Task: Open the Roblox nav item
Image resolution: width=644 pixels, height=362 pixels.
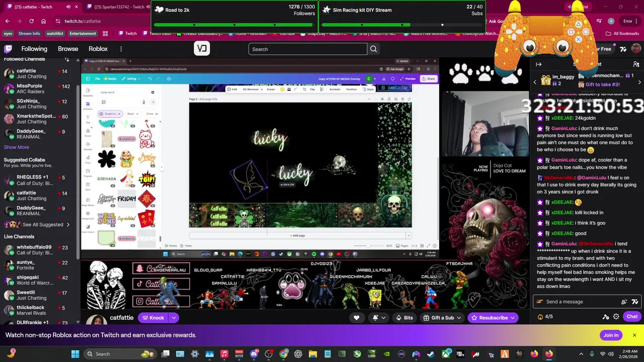Action: pos(98,49)
